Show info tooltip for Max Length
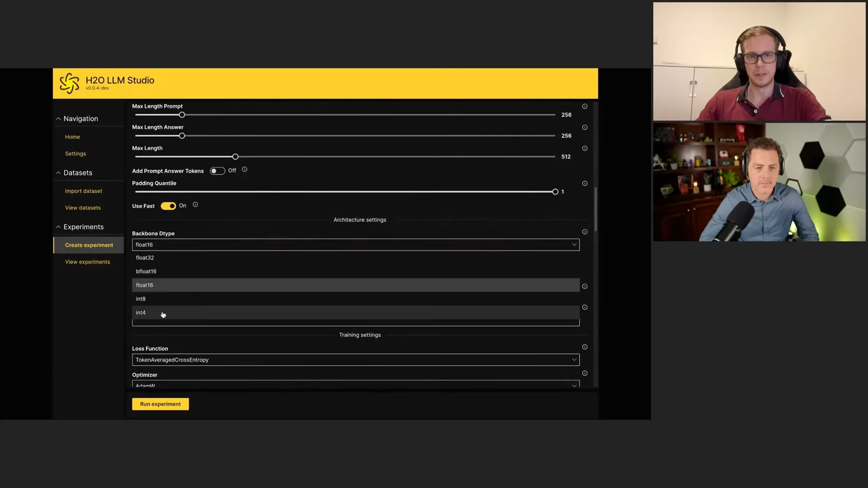The height and width of the screenshot is (488, 868). coord(585,148)
